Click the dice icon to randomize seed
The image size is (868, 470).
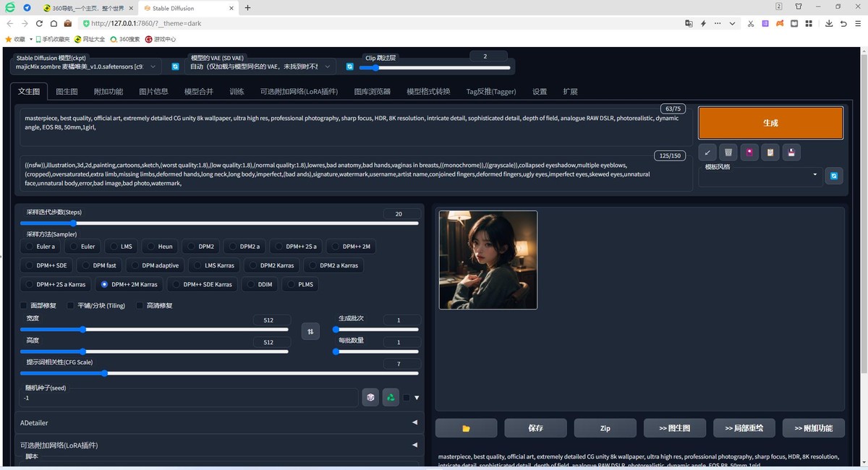tap(370, 397)
